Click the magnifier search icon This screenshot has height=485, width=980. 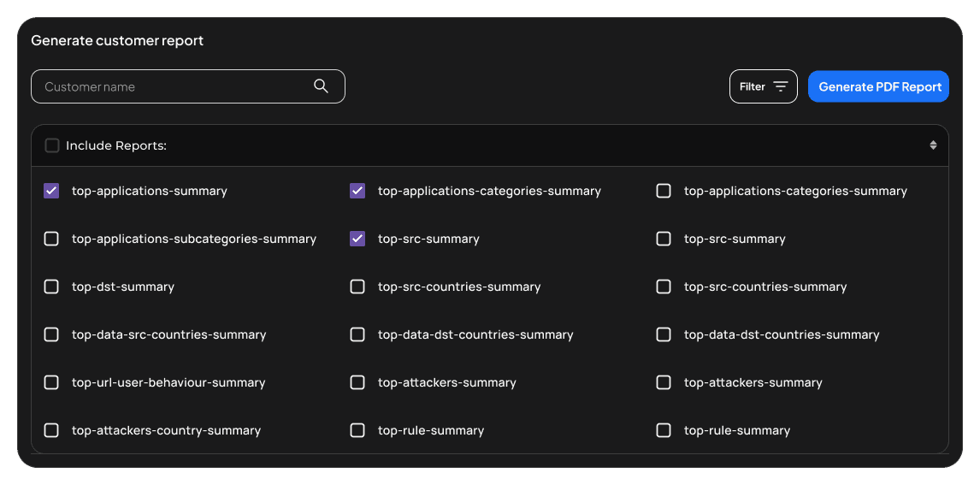(321, 86)
